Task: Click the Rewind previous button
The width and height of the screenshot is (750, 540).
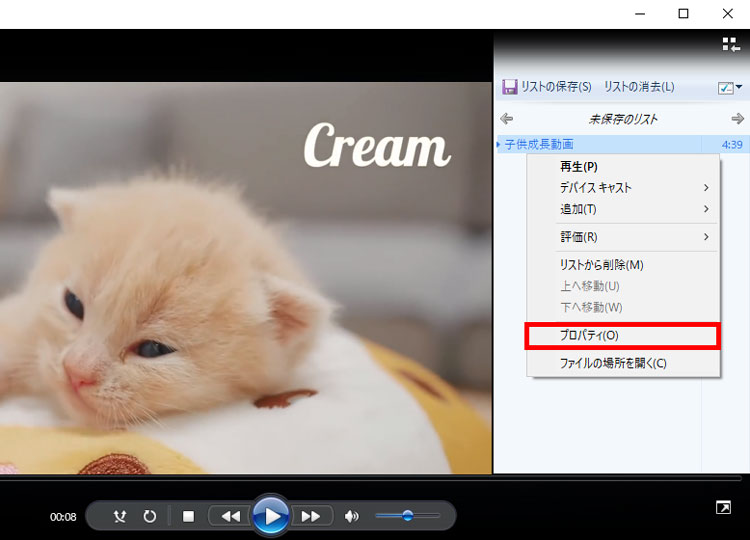Action: click(230, 516)
